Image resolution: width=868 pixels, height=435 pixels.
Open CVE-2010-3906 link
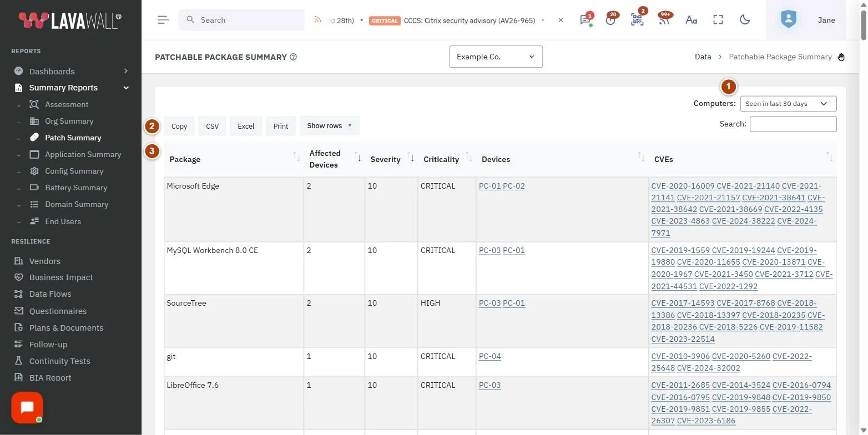pos(680,356)
